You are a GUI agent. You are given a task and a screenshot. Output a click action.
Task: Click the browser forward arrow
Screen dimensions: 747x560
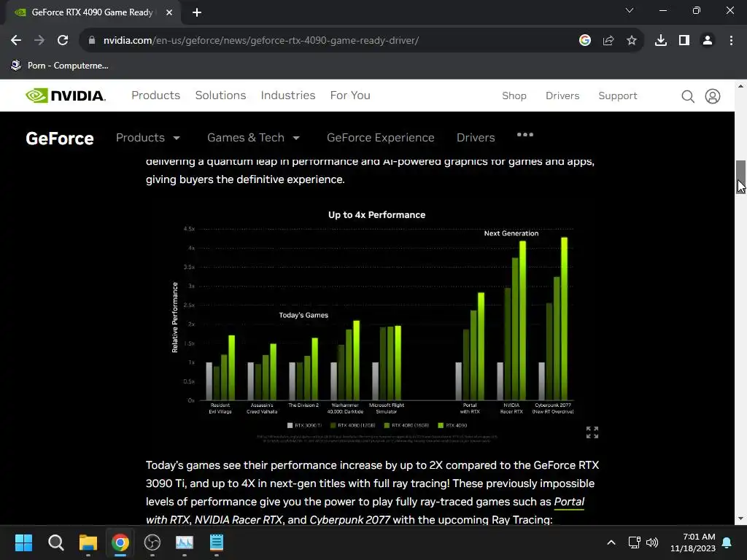click(x=39, y=41)
